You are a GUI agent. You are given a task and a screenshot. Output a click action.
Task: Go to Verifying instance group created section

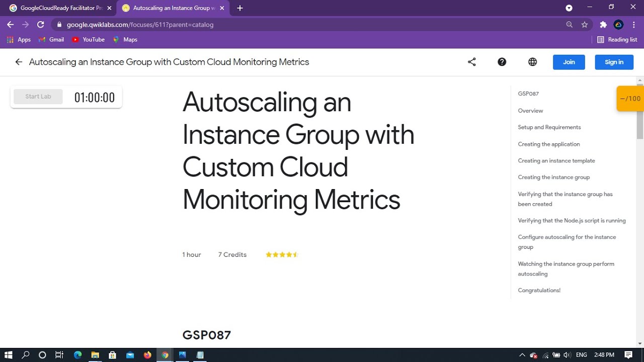point(565,199)
